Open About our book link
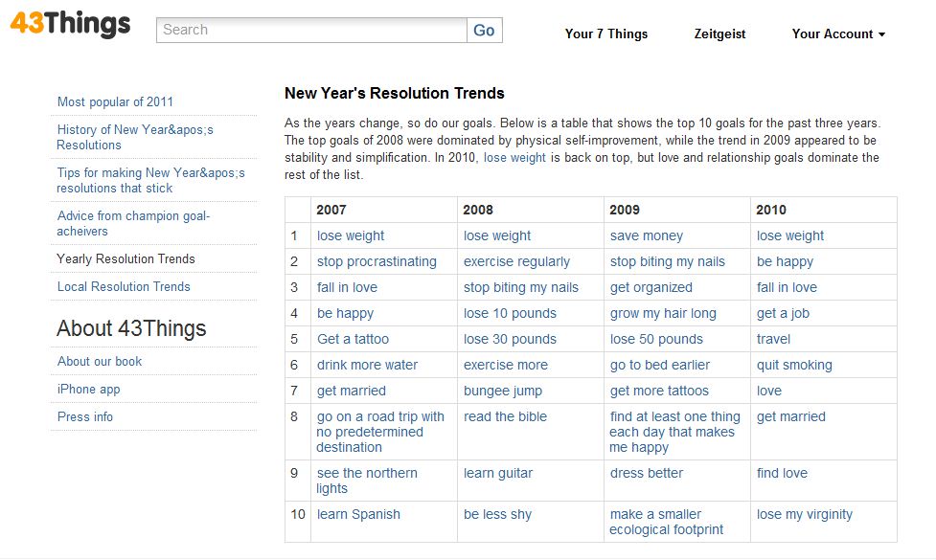 tap(100, 362)
